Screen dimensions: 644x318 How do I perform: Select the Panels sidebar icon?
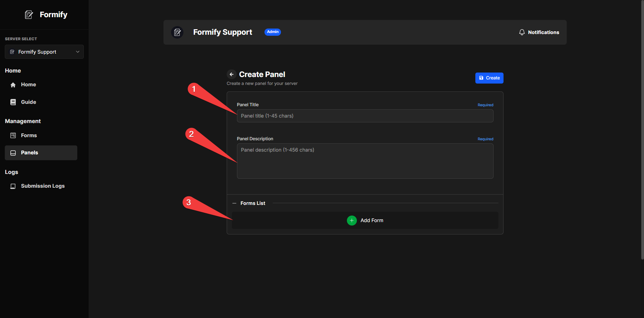click(13, 153)
